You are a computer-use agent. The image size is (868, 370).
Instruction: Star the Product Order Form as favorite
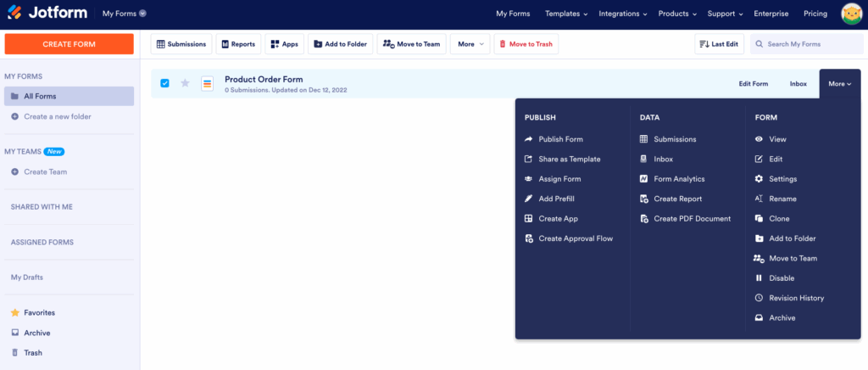click(x=185, y=83)
